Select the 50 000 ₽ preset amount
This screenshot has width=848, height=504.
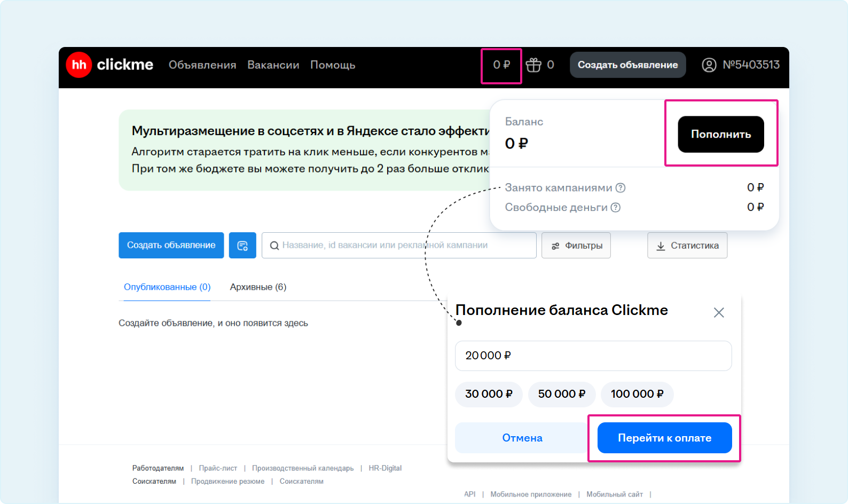click(562, 394)
